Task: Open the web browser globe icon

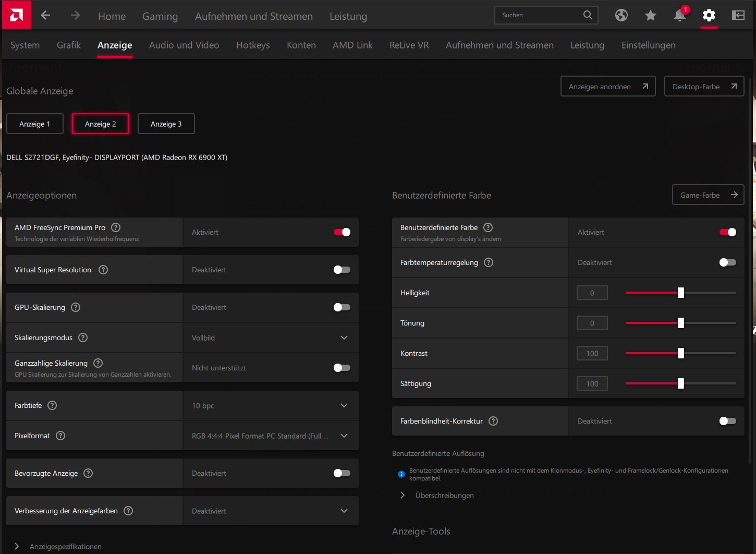Action: tap(621, 15)
